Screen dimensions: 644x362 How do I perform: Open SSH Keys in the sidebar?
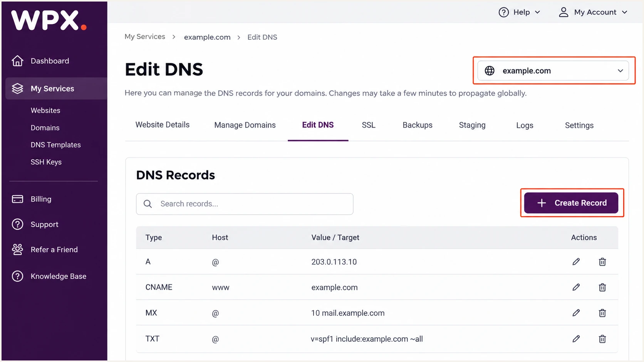coord(46,162)
